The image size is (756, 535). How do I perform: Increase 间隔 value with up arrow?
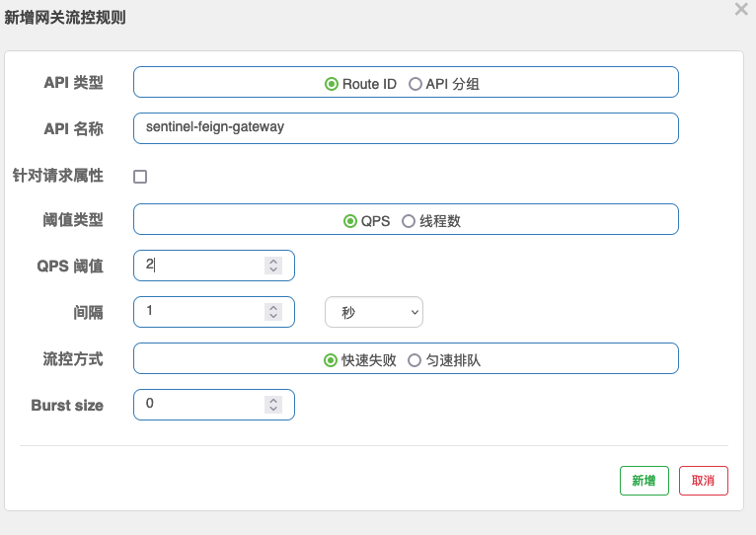pos(273,307)
